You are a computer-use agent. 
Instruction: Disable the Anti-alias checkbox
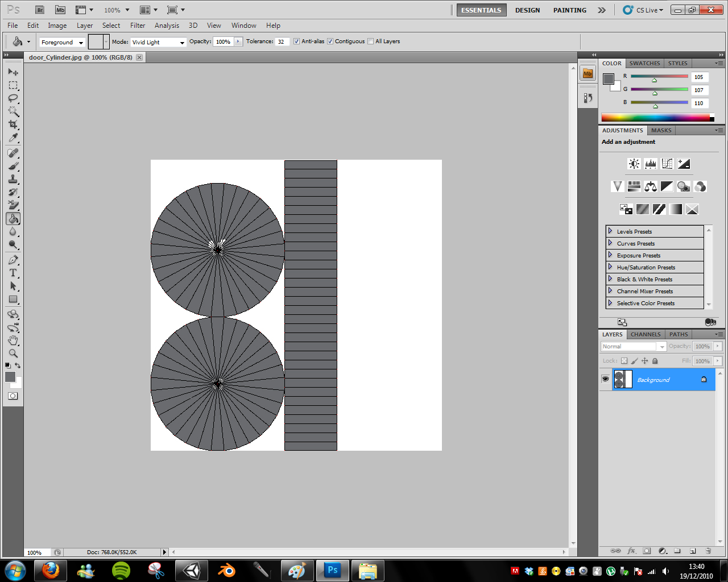[x=296, y=41]
